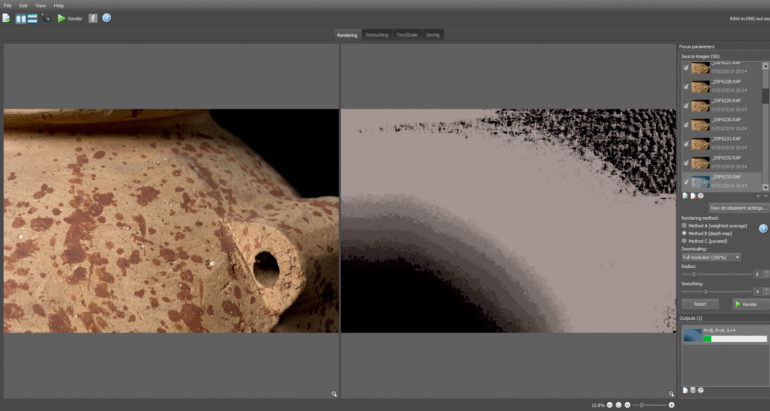Click the plus zoom-in icon at bottom right
Viewport: 770px width, 411px height.
tap(672, 405)
